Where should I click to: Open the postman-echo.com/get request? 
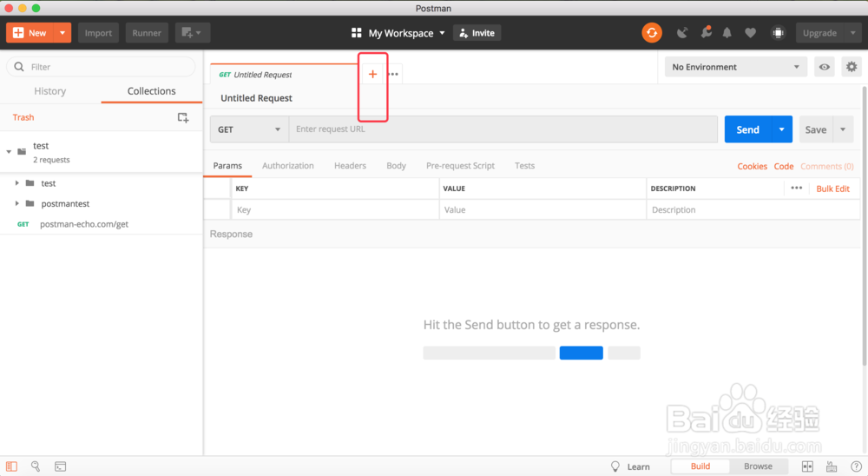click(84, 224)
